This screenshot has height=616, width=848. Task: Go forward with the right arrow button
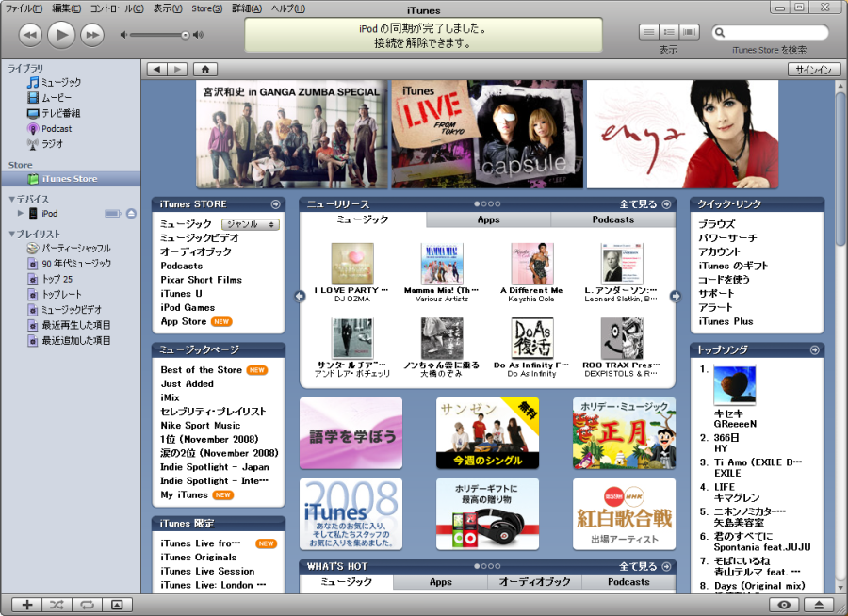(x=177, y=69)
